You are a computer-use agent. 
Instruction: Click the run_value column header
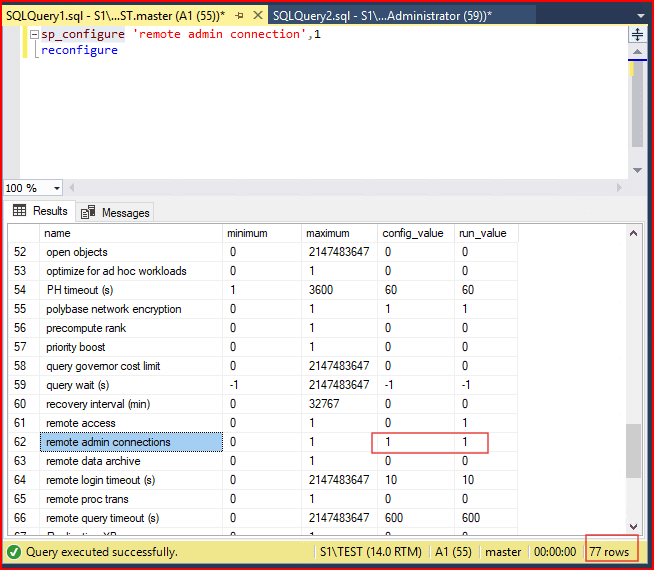coord(486,233)
